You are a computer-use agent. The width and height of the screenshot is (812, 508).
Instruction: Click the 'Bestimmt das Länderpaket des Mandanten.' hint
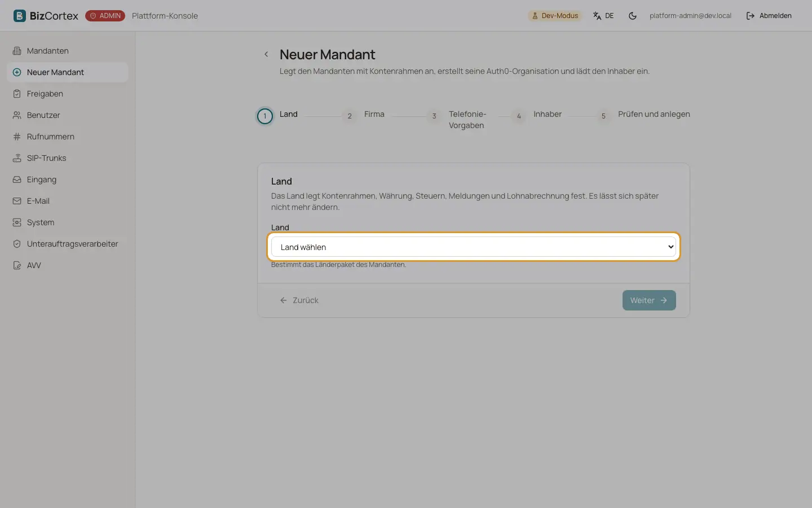pos(338,265)
